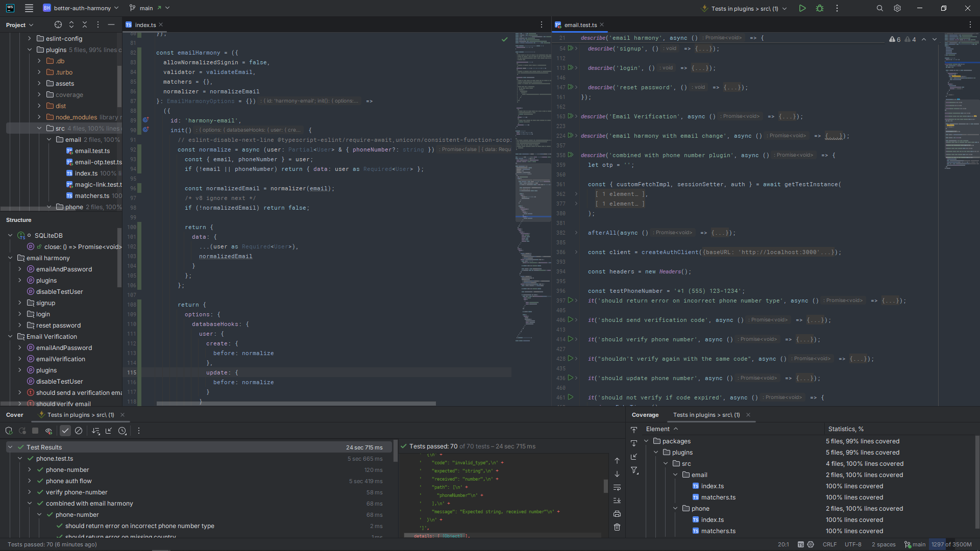Sort Coverage by Element column
Screen dimensions: 980x551
pyautogui.click(x=662, y=429)
